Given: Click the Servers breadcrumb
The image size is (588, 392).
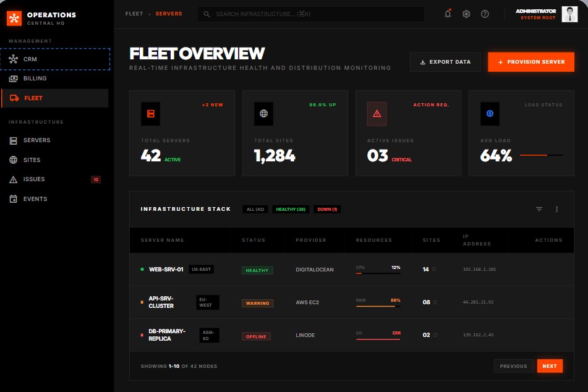Looking at the screenshot, I should pyautogui.click(x=169, y=14).
